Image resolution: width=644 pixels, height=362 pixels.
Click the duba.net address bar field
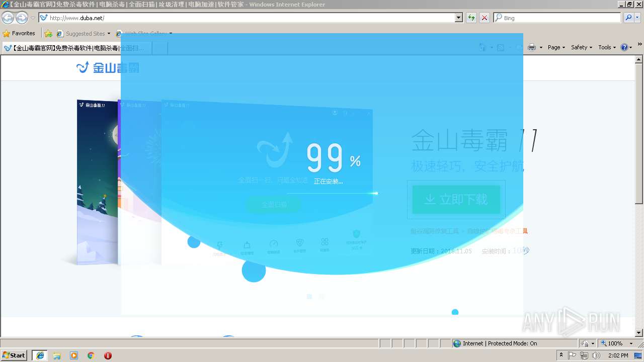point(247,18)
